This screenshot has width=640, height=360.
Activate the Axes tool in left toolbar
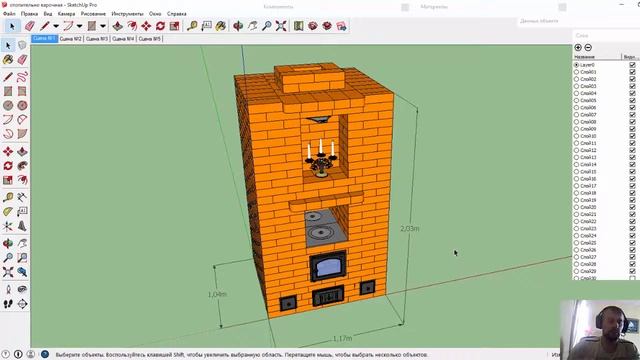[8, 226]
